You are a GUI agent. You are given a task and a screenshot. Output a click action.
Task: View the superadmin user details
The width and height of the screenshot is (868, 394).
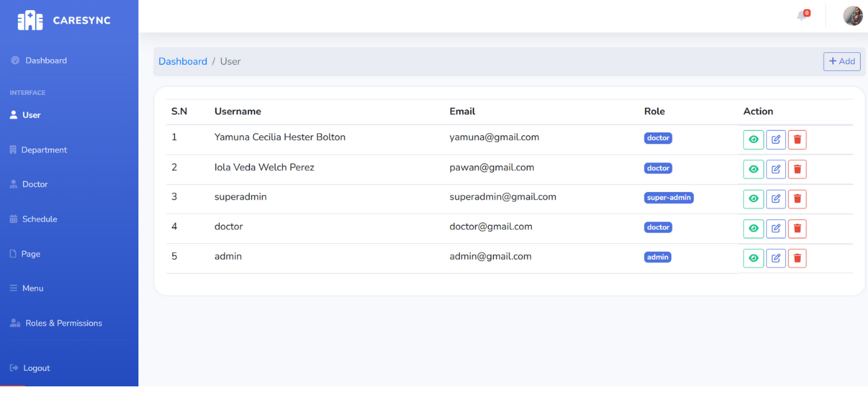[x=753, y=199]
